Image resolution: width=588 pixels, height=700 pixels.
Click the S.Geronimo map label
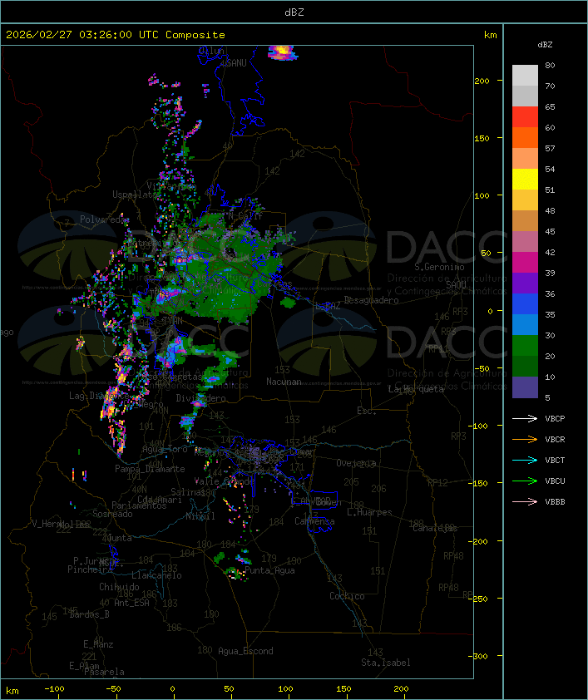coord(439,267)
